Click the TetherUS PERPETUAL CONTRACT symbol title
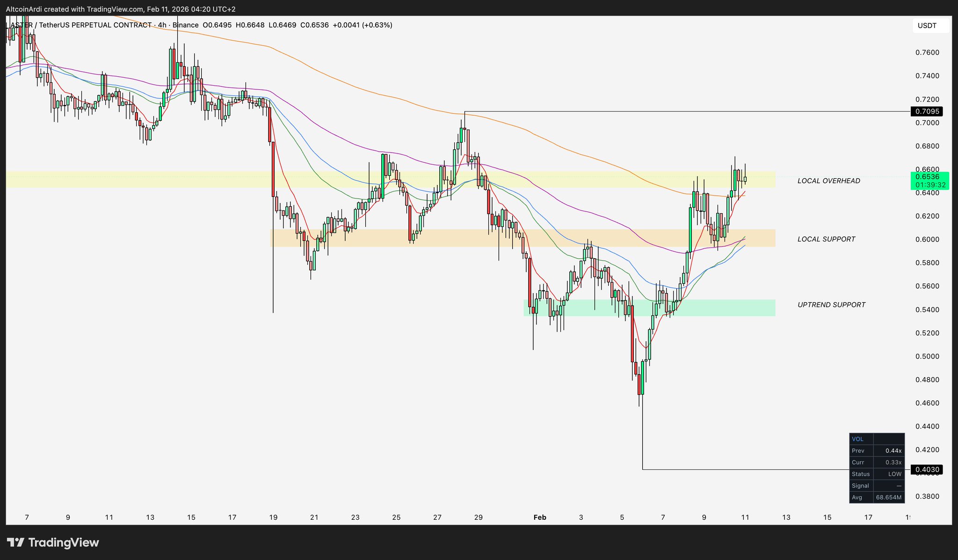 click(94, 25)
